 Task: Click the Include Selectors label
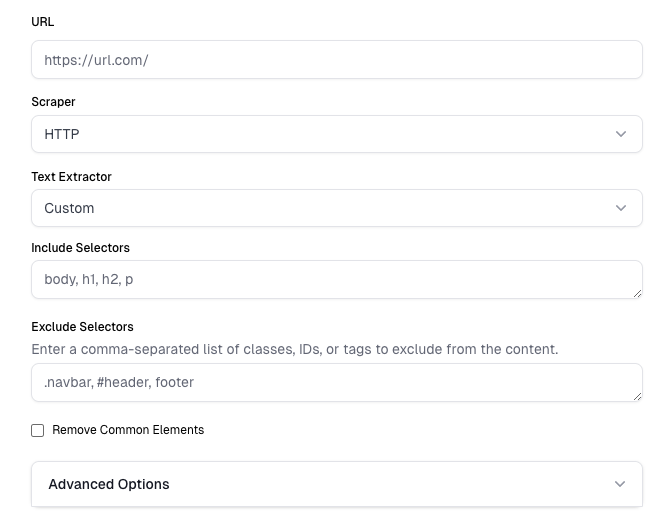(x=80, y=247)
